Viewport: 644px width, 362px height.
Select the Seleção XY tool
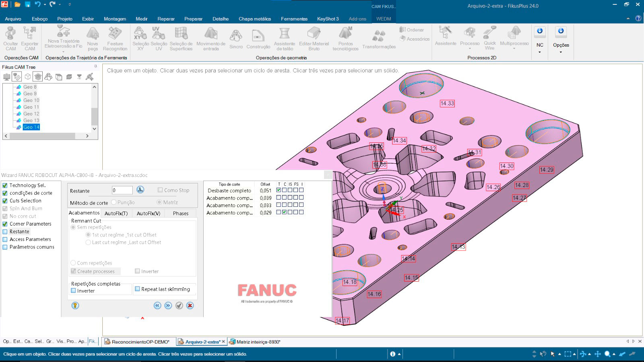tap(140, 39)
